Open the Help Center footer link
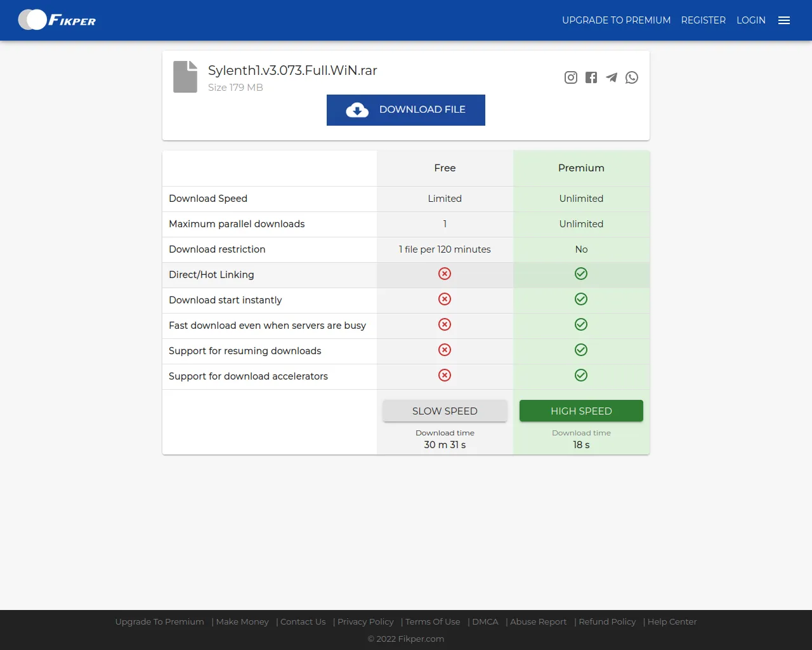 click(672, 622)
